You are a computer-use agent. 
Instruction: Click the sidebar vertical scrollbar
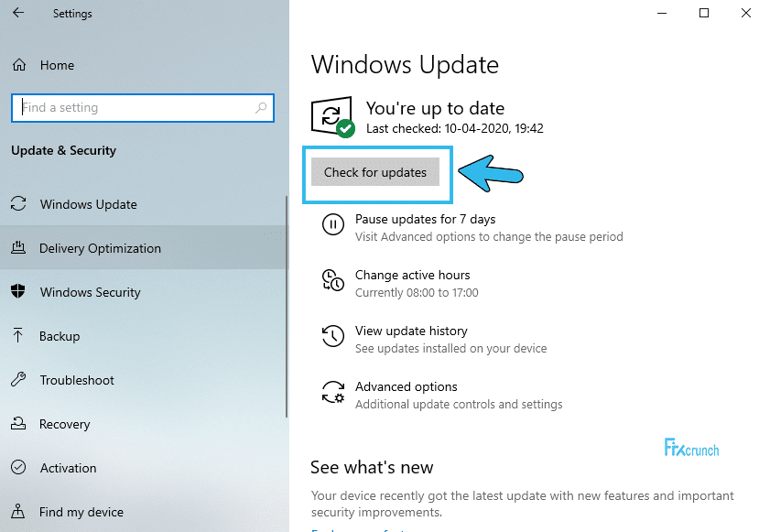(x=286, y=307)
